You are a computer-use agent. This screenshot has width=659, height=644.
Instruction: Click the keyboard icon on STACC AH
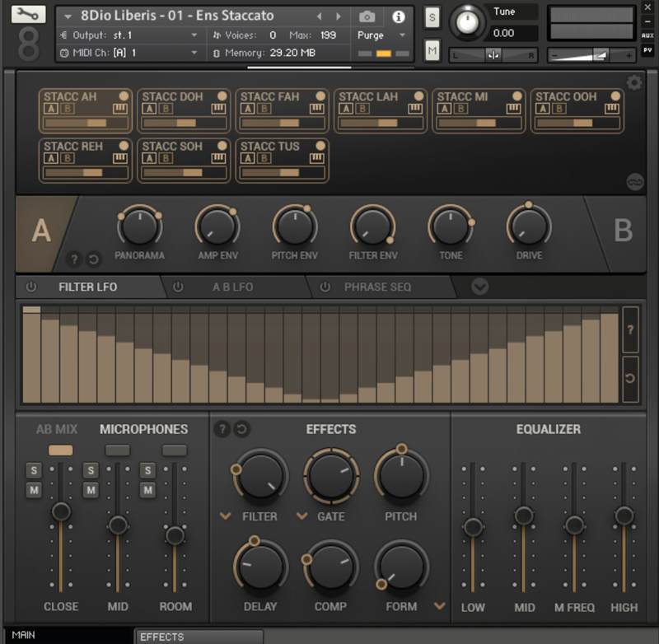point(120,109)
